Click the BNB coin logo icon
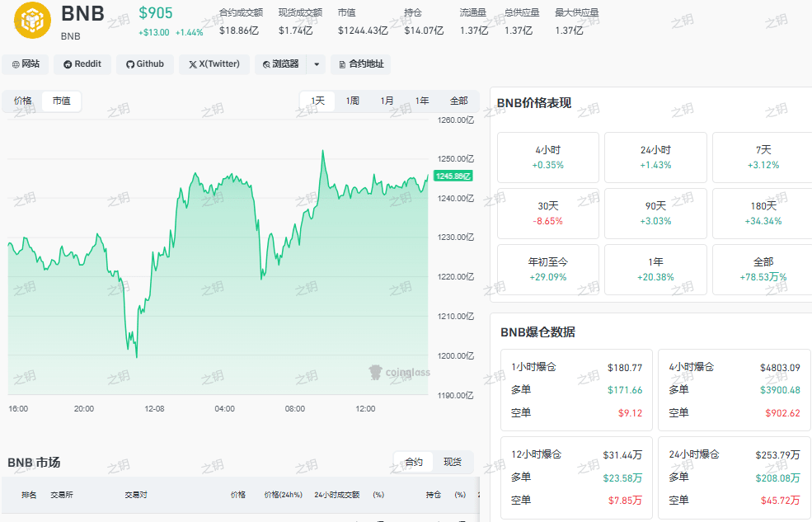 pos(32,20)
